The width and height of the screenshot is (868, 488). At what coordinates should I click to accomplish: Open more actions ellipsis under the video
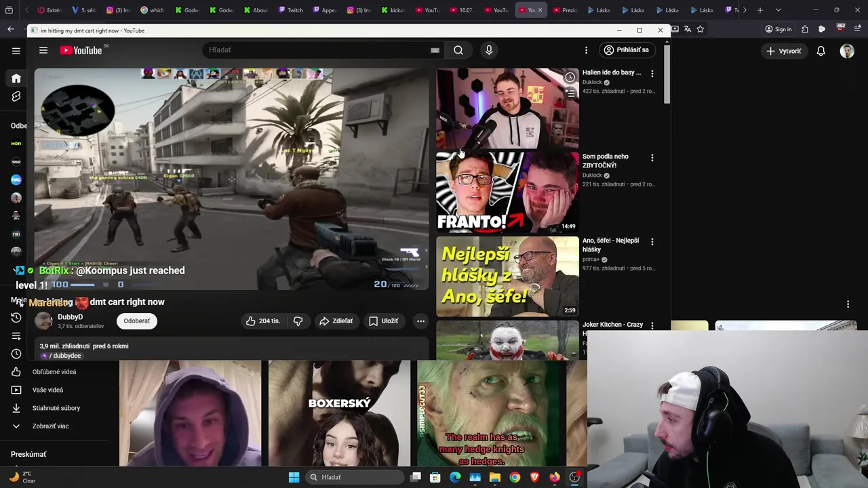pos(420,321)
